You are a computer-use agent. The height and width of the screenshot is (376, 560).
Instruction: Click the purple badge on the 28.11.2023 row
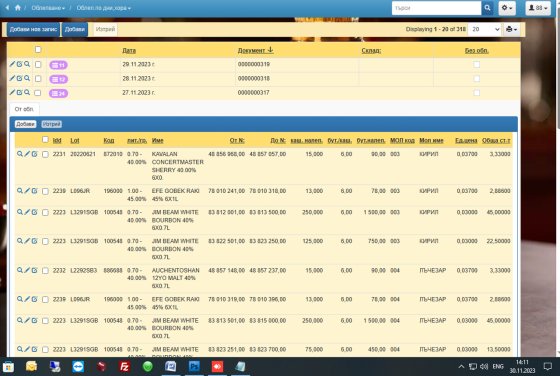pyautogui.click(x=58, y=79)
